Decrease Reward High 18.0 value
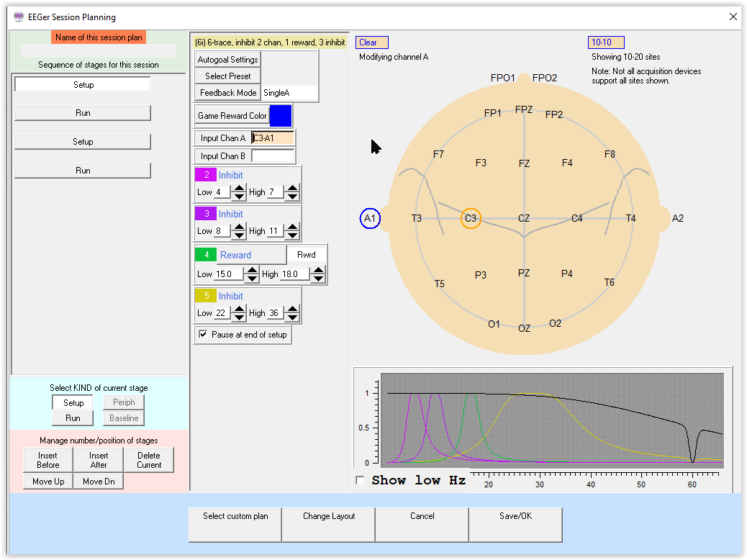747x560 pixels. [x=318, y=279]
